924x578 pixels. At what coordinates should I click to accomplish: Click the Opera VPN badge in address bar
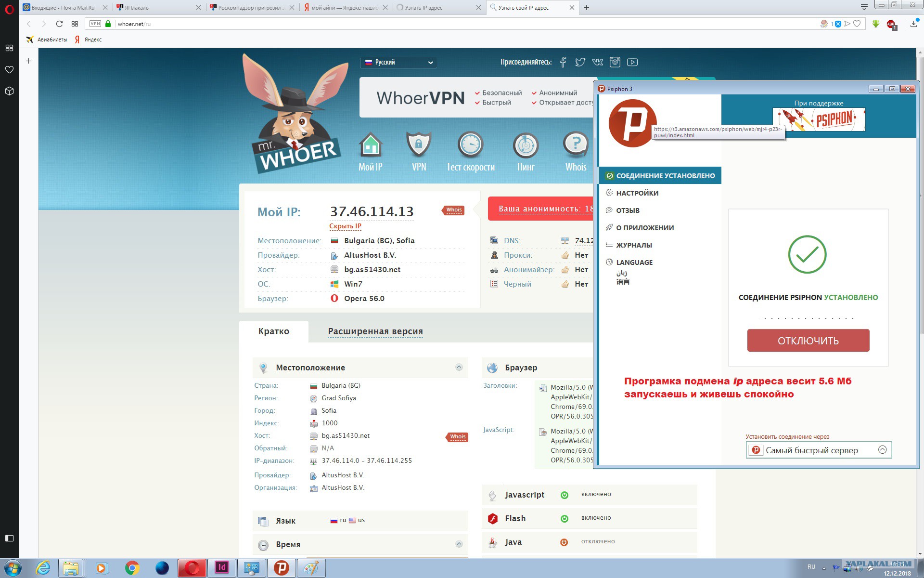[95, 24]
